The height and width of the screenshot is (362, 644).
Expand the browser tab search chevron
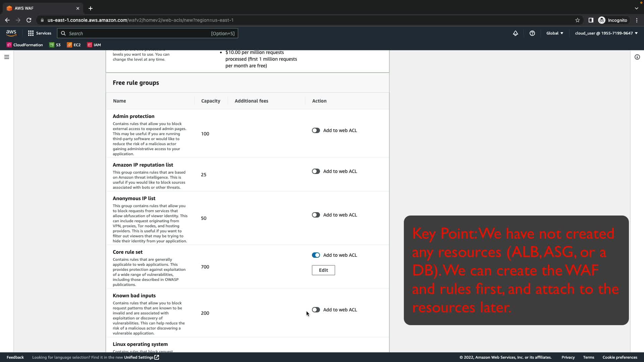636,8
